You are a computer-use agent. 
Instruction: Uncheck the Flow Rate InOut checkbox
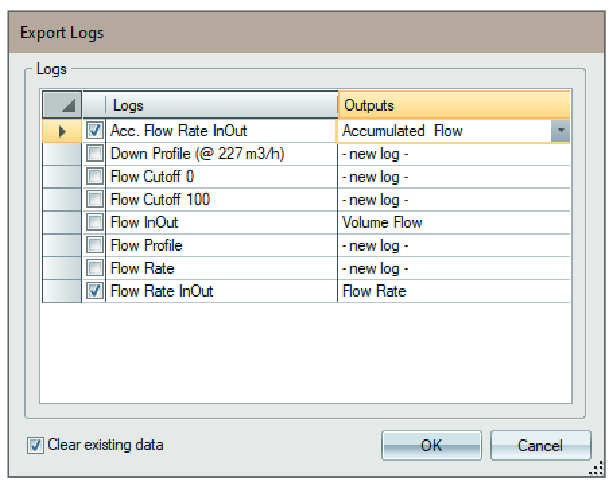pyautogui.click(x=95, y=291)
